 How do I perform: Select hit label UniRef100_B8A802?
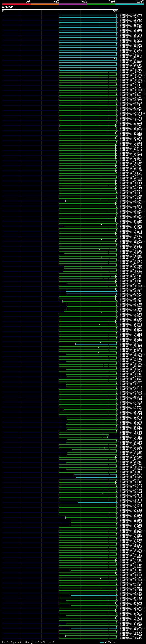click(131, 45)
